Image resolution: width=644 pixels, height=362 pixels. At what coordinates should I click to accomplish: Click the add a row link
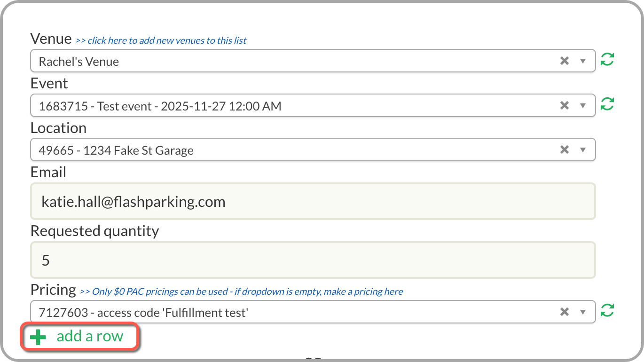coord(90,336)
